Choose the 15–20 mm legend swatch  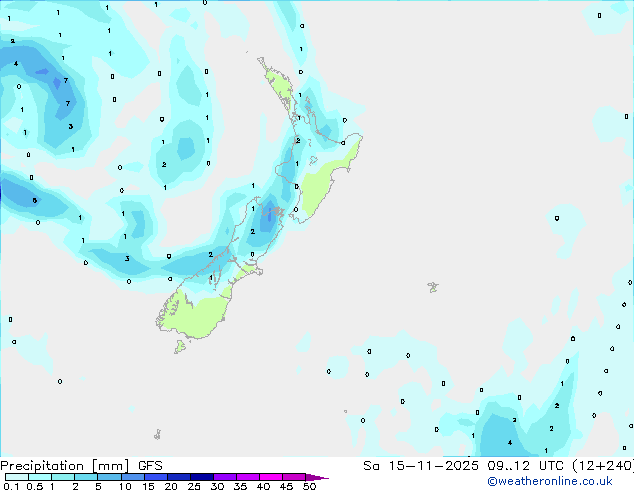[155, 477]
